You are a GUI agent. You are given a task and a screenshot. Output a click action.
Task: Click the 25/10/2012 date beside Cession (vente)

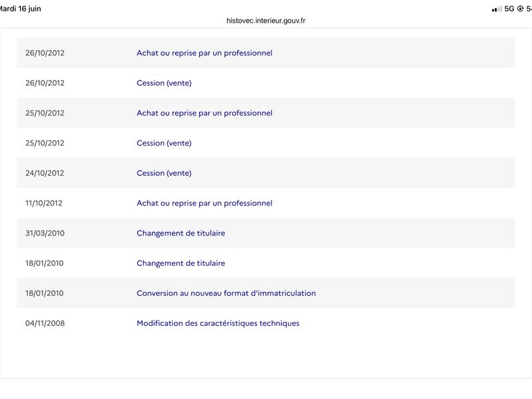(45, 143)
